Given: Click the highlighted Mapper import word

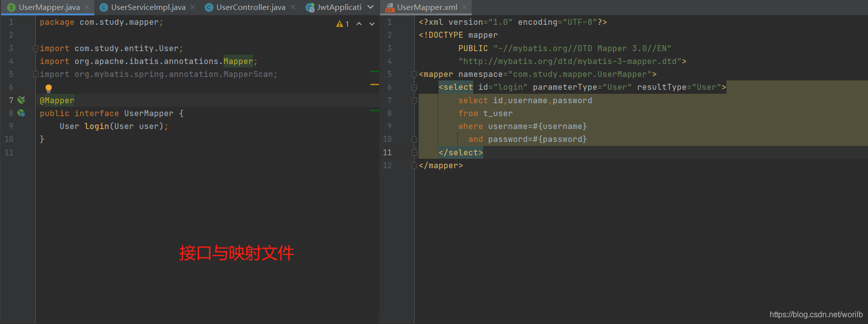Looking at the screenshot, I should click(x=238, y=61).
